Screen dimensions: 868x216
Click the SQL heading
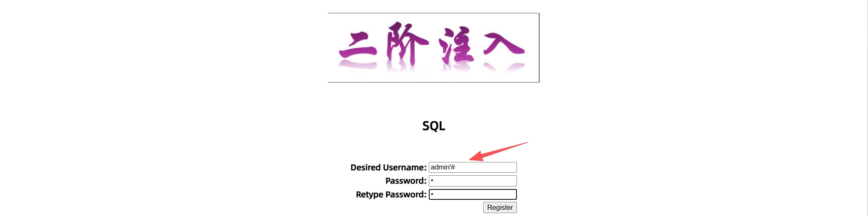coord(434,126)
